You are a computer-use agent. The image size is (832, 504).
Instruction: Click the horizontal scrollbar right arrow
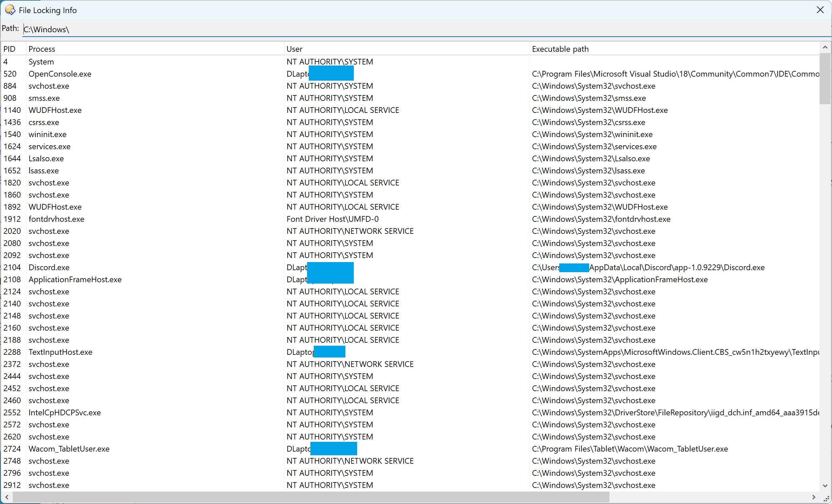[x=814, y=497]
